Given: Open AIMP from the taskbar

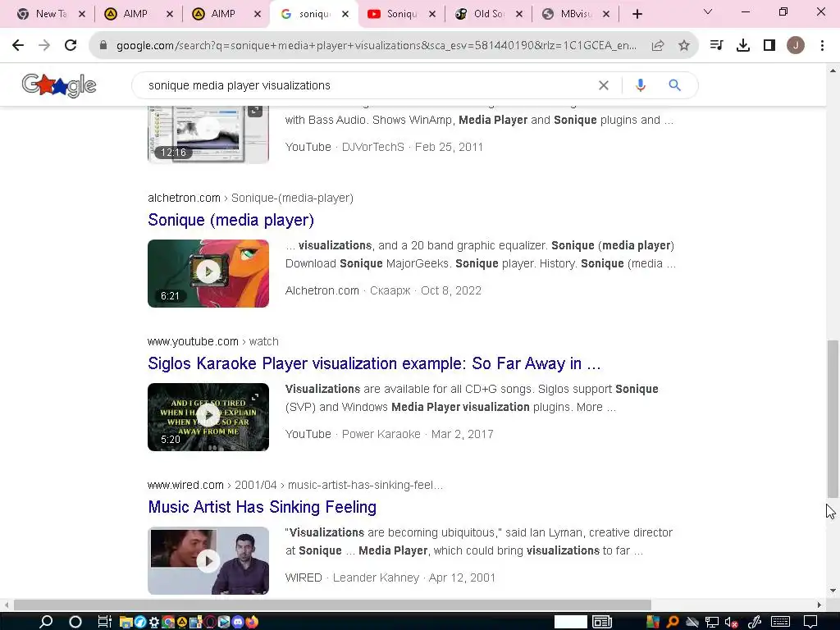Looking at the screenshot, I should tap(181, 622).
